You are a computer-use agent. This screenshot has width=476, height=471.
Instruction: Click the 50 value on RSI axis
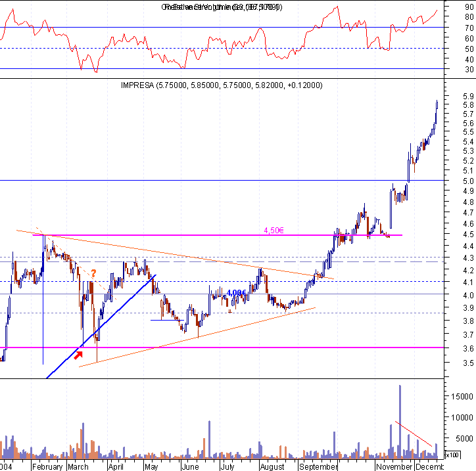(x=469, y=49)
